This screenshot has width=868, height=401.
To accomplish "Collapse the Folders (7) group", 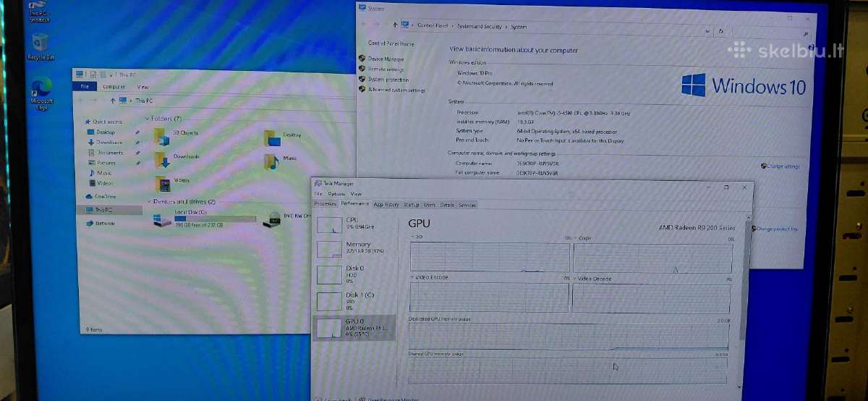I will 148,119.
